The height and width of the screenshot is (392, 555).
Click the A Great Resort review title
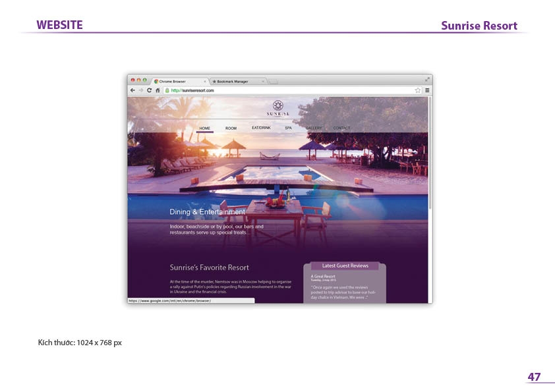[323, 276]
